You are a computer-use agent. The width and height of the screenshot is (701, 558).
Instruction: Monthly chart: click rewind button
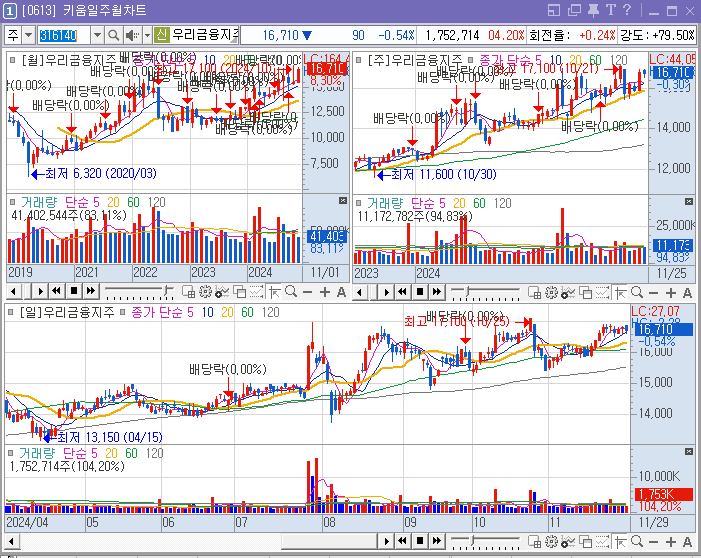[57, 292]
